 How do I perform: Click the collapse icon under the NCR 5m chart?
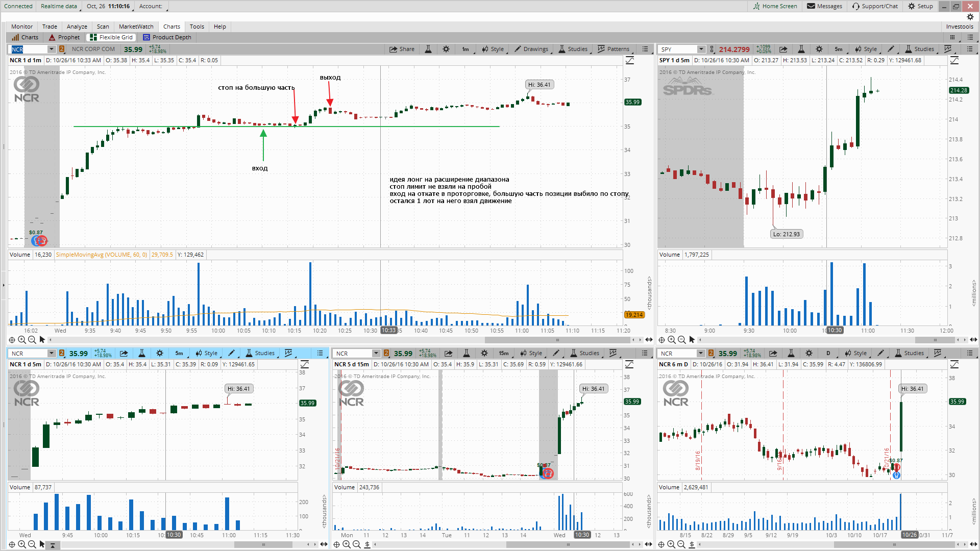(53, 545)
